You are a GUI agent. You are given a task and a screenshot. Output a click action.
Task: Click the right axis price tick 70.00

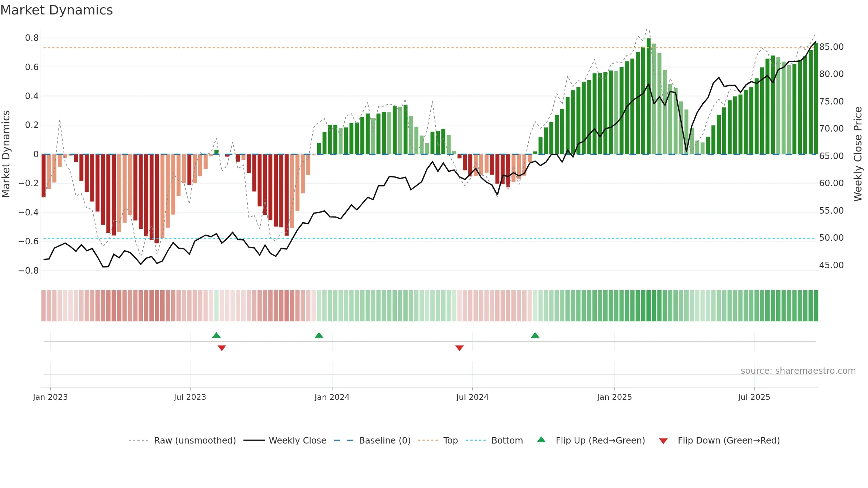[x=831, y=129]
